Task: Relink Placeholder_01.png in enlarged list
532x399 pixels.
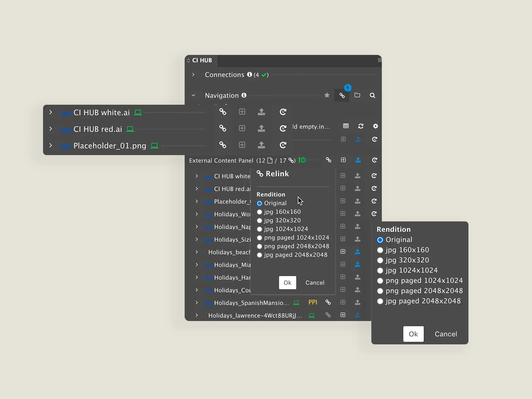Action: (223, 145)
